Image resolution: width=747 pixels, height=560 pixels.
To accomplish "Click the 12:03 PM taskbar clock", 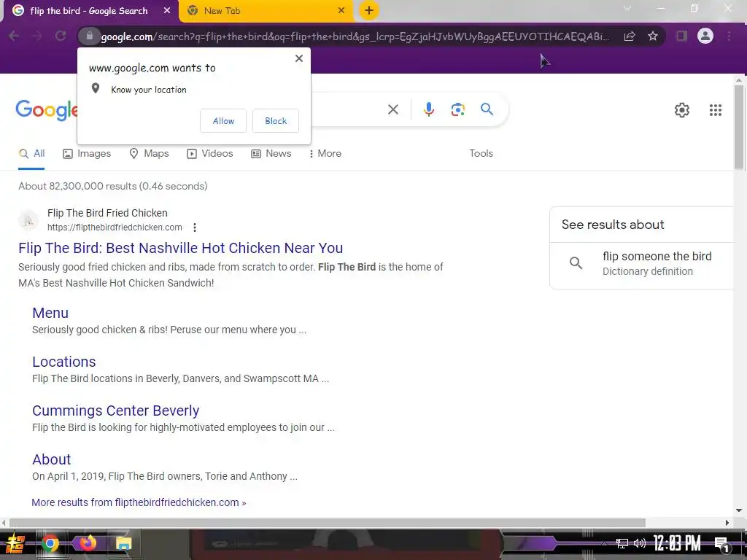I will tap(677, 543).
